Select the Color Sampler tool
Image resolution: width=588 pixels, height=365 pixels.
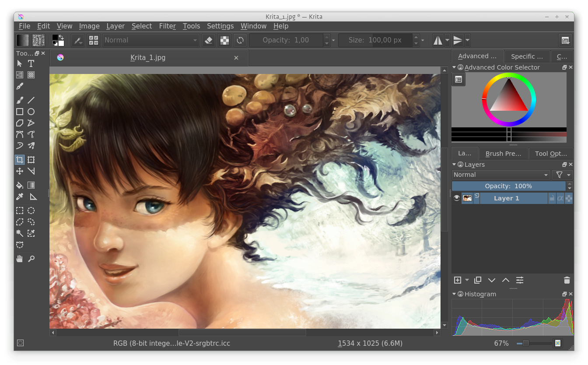[19, 197]
